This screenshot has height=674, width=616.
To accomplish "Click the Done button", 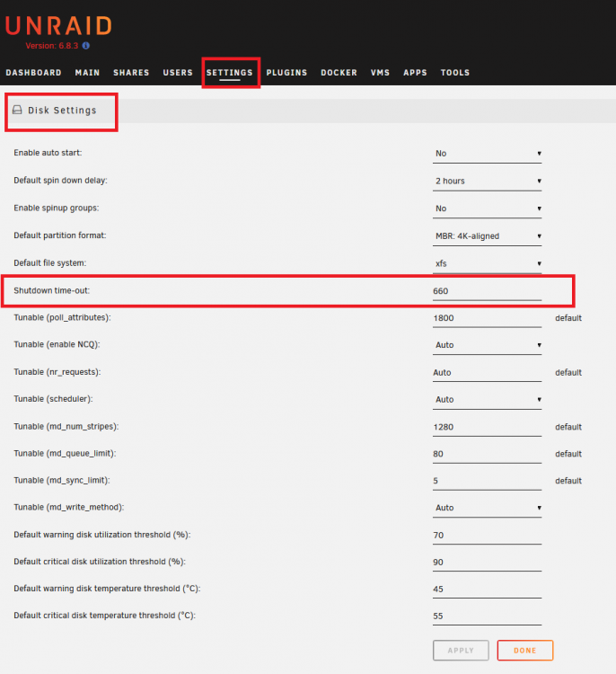I will pyautogui.click(x=525, y=651).
